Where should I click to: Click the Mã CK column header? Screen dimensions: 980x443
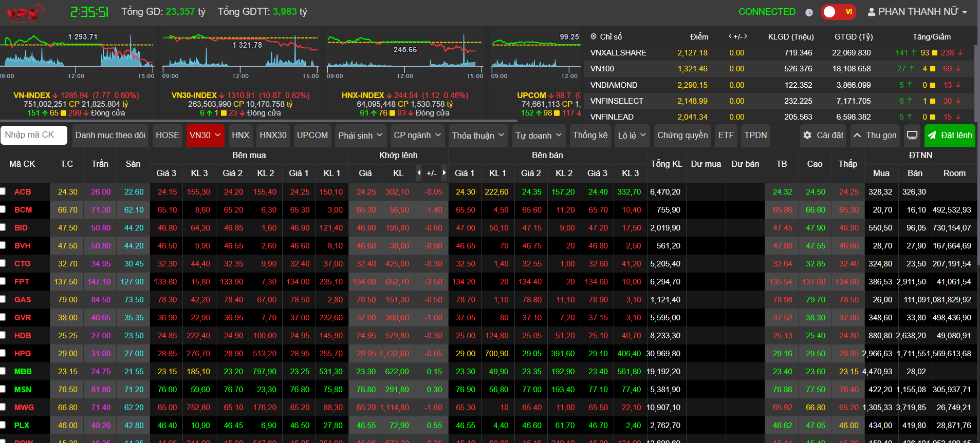[23, 164]
